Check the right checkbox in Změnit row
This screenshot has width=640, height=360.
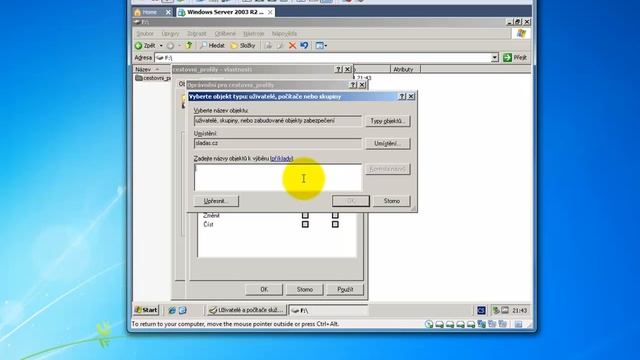(x=335, y=215)
